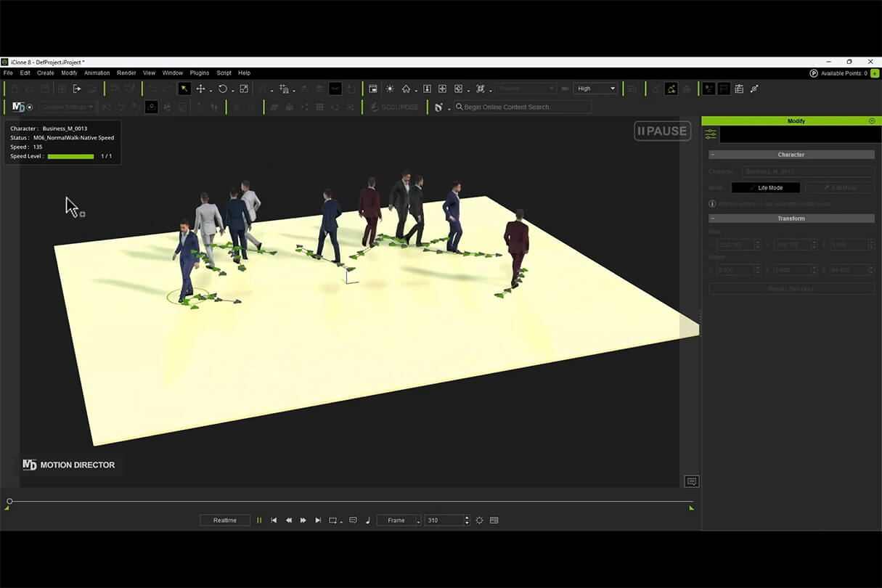Toggle the highlighted motion path icon

(671, 89)
